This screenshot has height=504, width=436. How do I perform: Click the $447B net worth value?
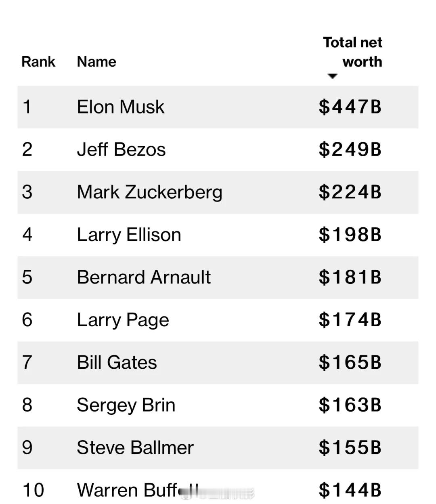(x=350, y=107)
